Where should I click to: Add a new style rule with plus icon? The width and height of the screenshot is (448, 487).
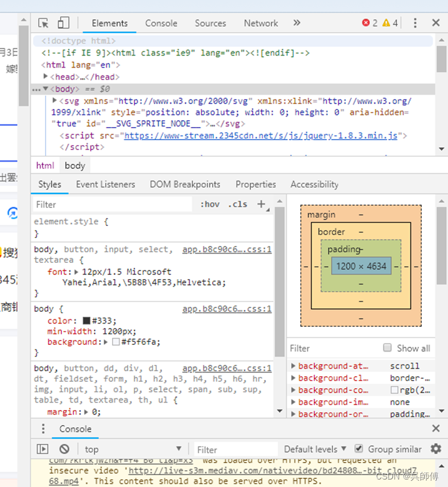coord(262,204)
